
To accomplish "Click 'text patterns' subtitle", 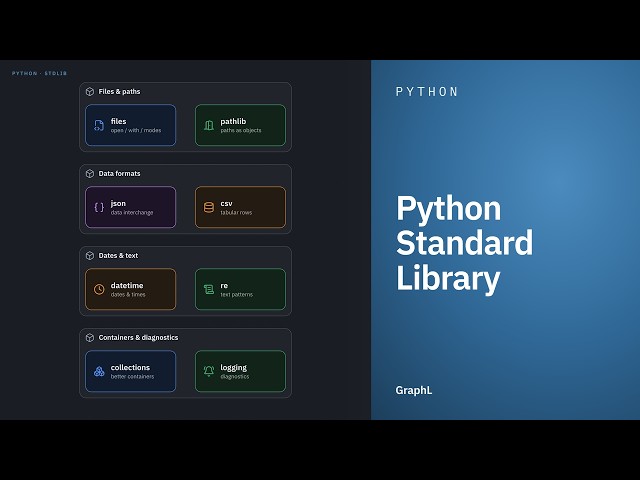I will [237, 295].
